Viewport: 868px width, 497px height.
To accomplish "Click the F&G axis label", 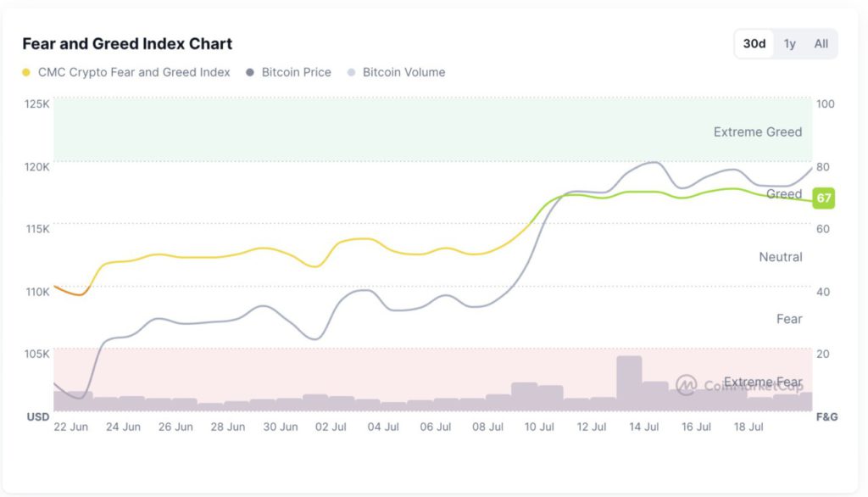I will (826, 417).
